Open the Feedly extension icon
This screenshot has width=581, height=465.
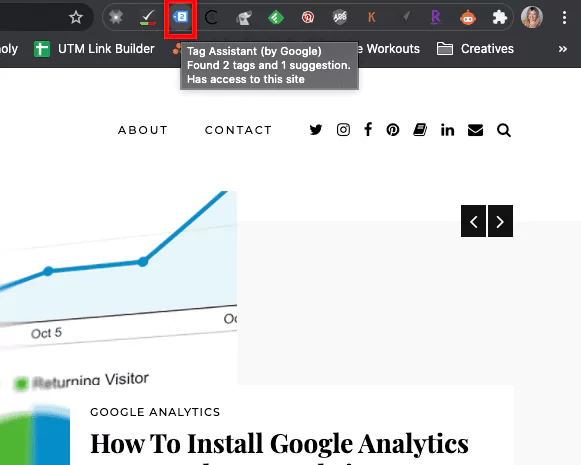[276, 17]
